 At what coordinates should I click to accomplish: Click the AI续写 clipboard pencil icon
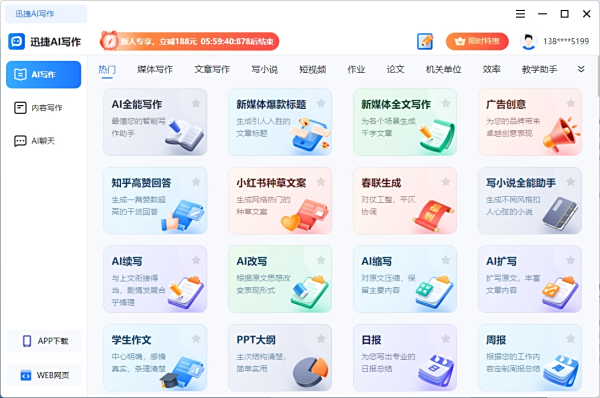pos(186,292)
